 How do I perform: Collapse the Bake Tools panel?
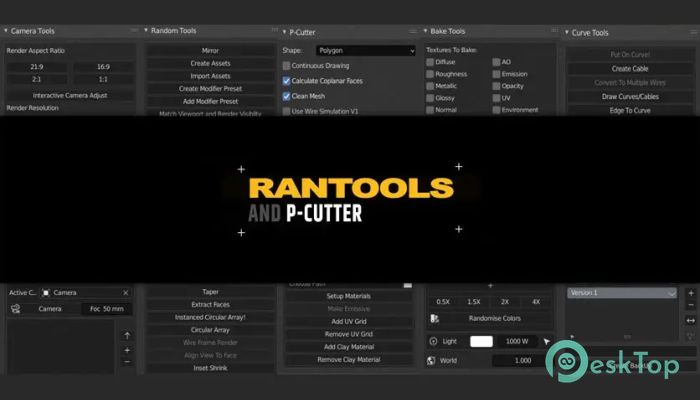(x=425, y=31)
